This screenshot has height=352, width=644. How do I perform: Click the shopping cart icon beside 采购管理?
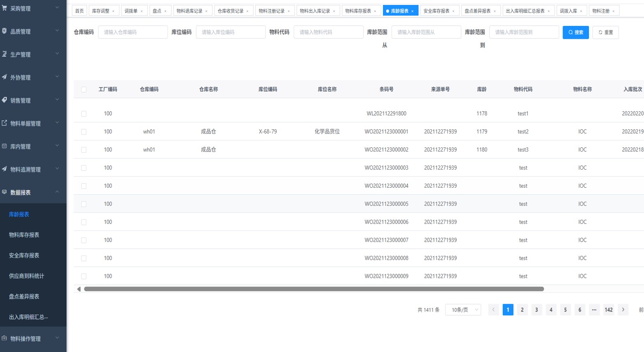5,8
